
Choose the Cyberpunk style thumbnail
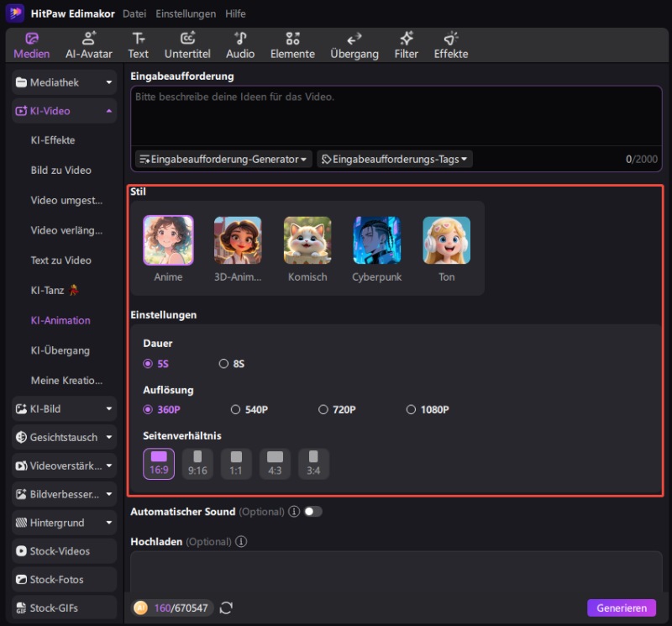coord(377,241)
